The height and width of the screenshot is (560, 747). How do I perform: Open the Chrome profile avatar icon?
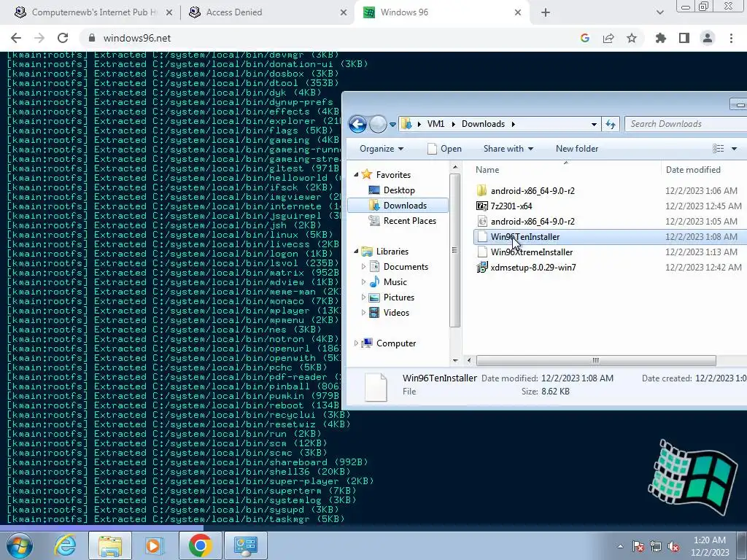click(708, 38)
